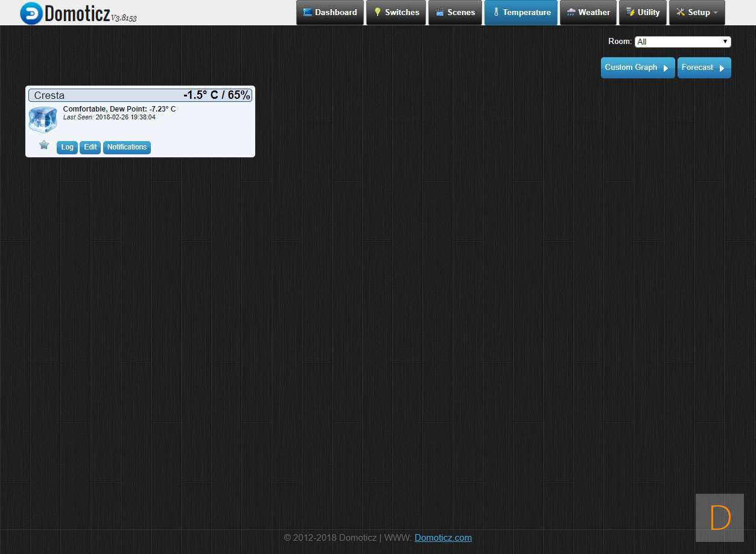Toggle the favorite star for Cresta

[x=44, y=145]
